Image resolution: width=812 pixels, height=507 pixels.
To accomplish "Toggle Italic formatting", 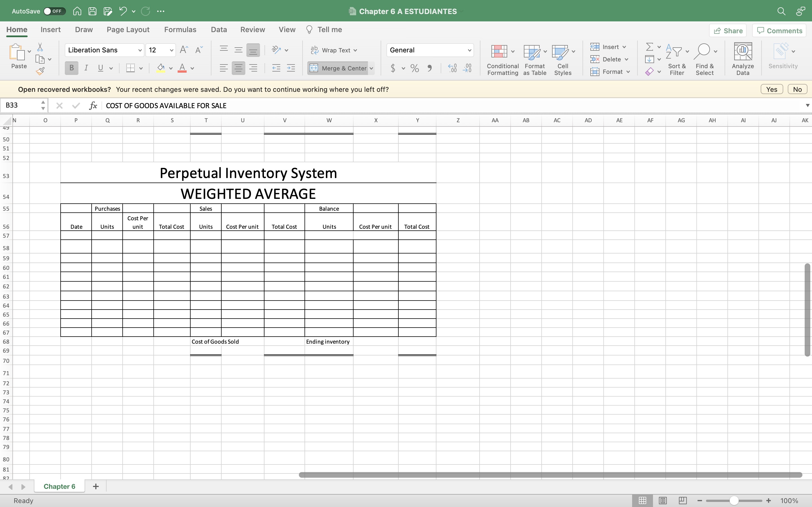I will tap(86, 68).
